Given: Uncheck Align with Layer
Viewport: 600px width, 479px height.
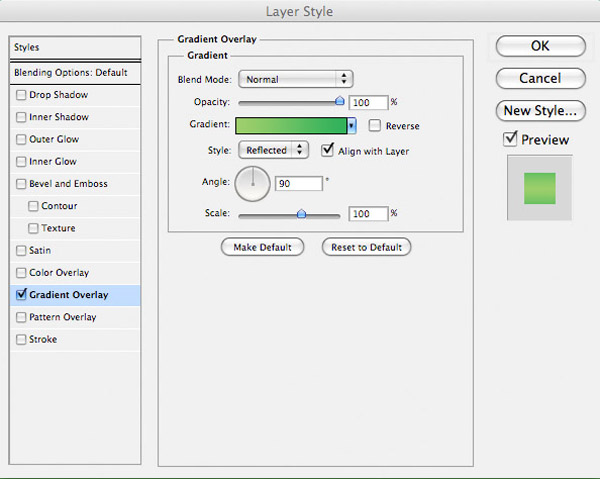Looking at the screenshot, I should point(328,150).
